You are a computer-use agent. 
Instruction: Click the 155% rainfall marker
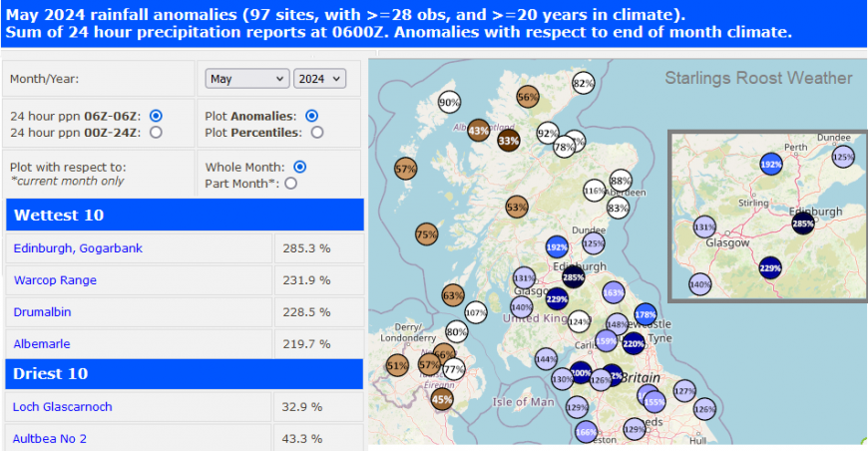pyautogui.click(x=654, y=402)
